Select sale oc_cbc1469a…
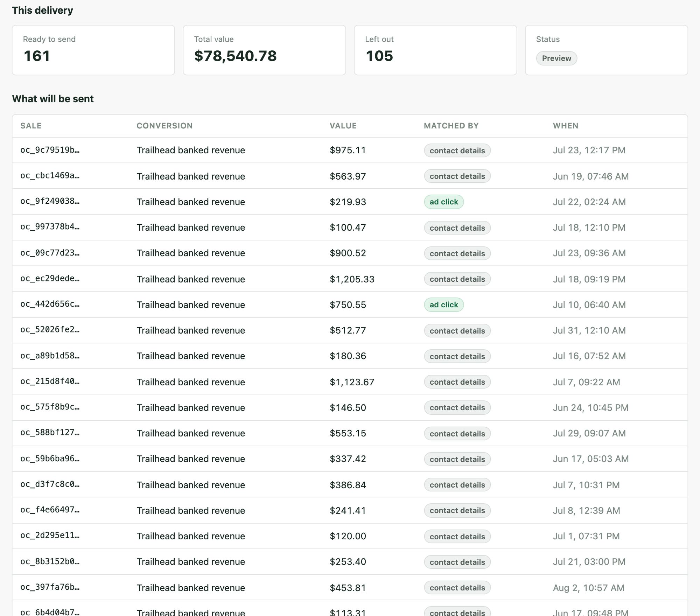 click(x=50, y=176)
